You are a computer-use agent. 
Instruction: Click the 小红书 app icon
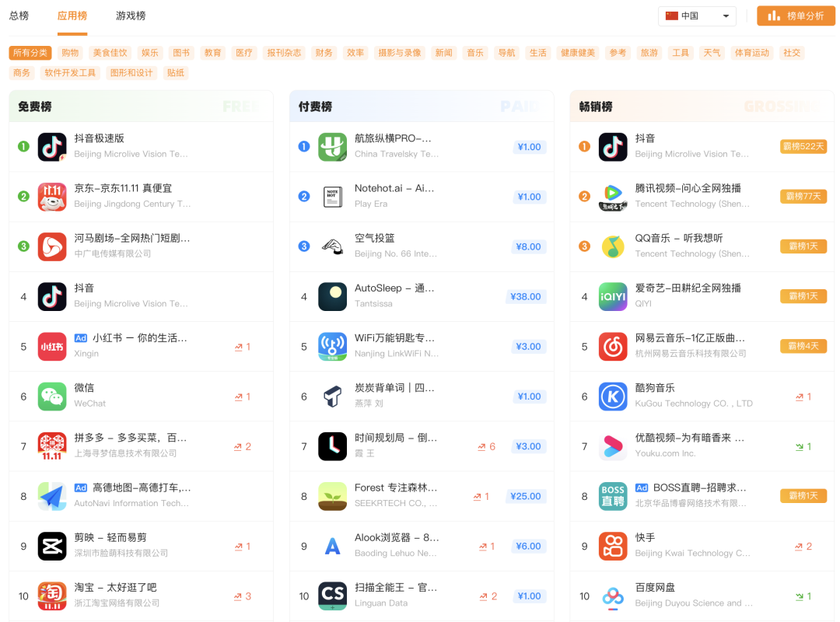[x=52, y=347]
